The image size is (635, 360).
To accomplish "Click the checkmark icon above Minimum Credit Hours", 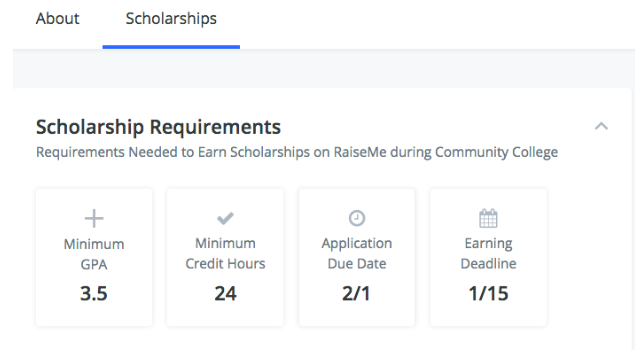I will click(225, 218).
